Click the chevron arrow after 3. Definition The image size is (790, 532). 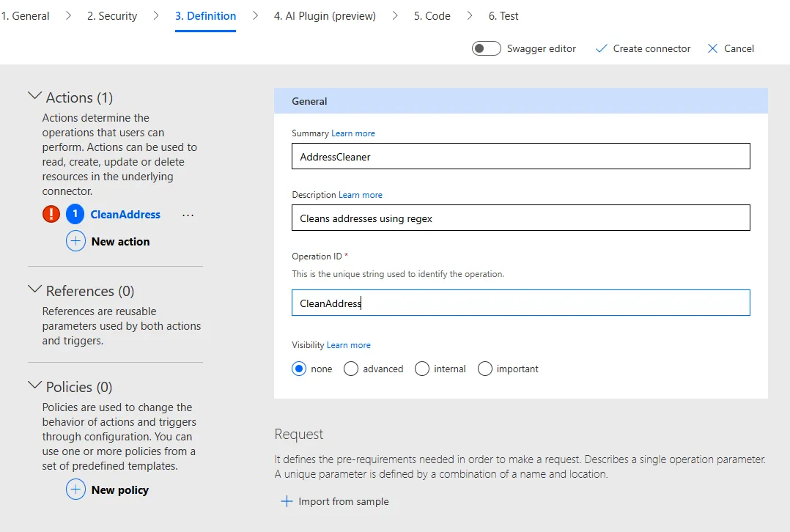point(256,15)
